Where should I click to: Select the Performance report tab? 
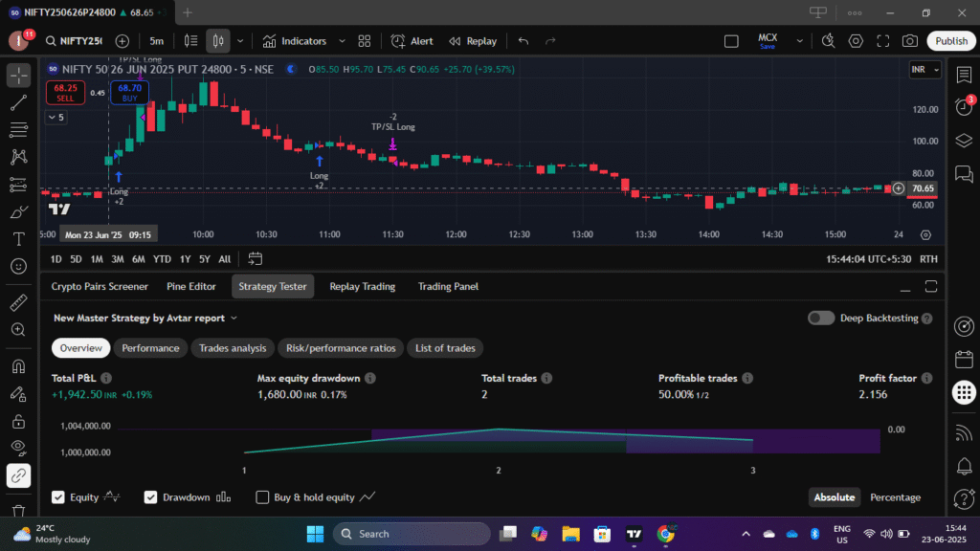click(150, 348)
